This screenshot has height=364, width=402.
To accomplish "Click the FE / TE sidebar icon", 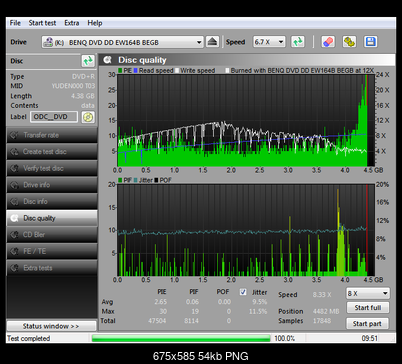I will (x=14, y=251).
